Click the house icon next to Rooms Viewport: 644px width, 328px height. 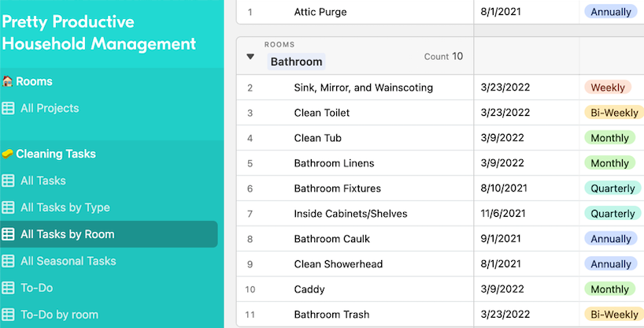[x=7, y=81]
